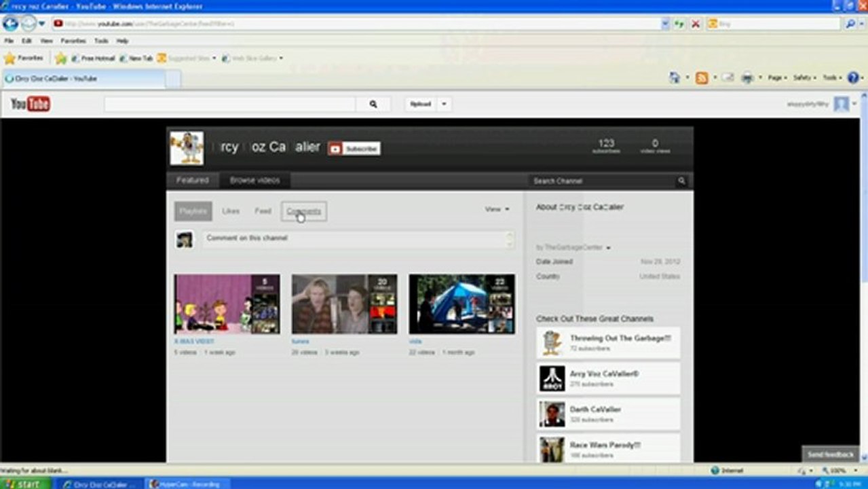Select the Feed filter
The height and width of the screenshot is (489, 868).
(x=263, y=211)
